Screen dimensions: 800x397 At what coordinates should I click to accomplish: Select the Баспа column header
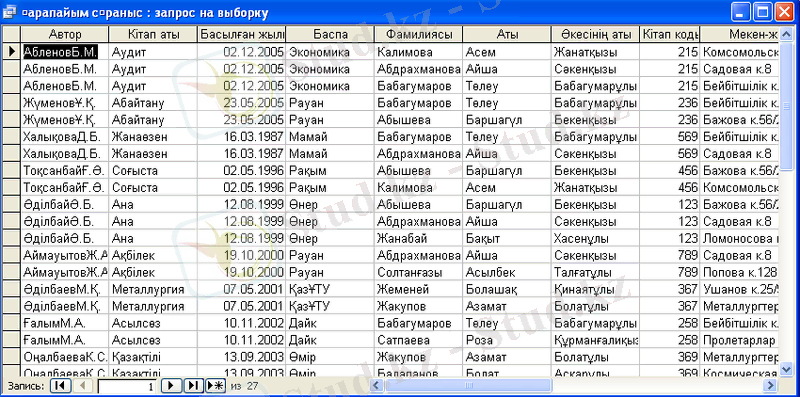[x=330, y=34]
